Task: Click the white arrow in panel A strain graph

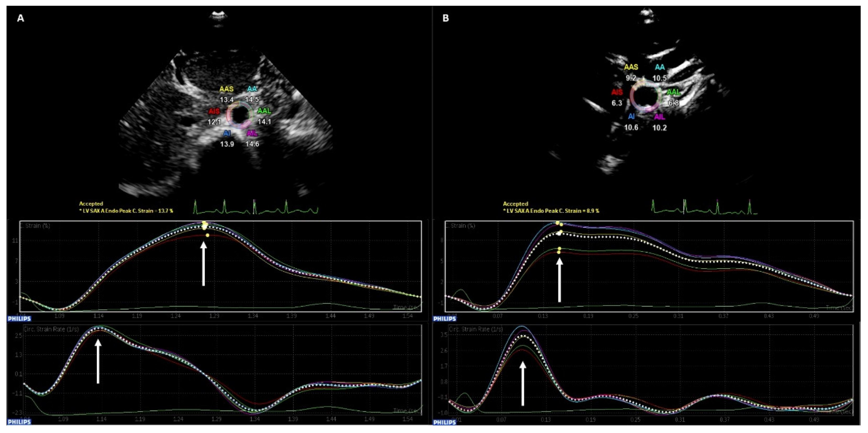Action: pyautogui.click(x=203, y=264)
